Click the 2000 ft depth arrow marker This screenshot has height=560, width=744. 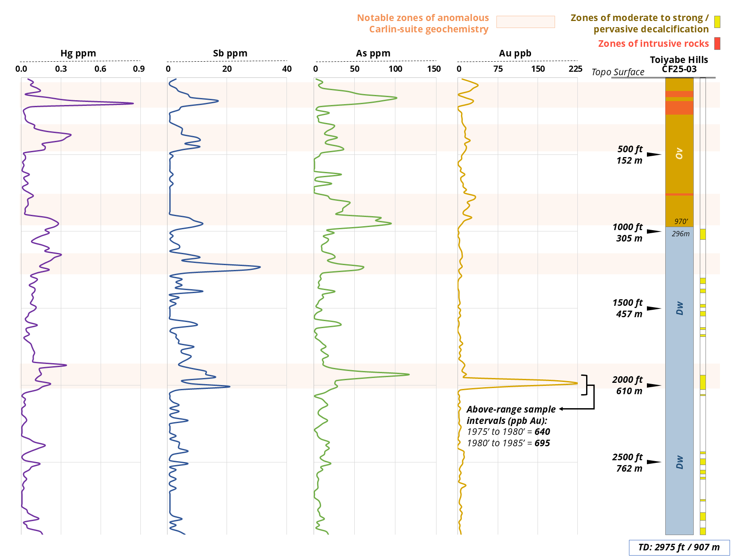click(654, 385)
